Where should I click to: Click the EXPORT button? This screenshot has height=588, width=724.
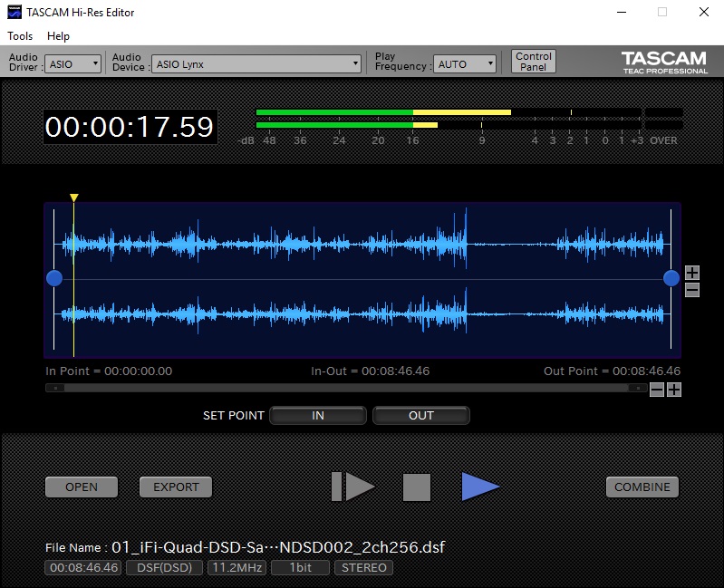coord(176,487)
